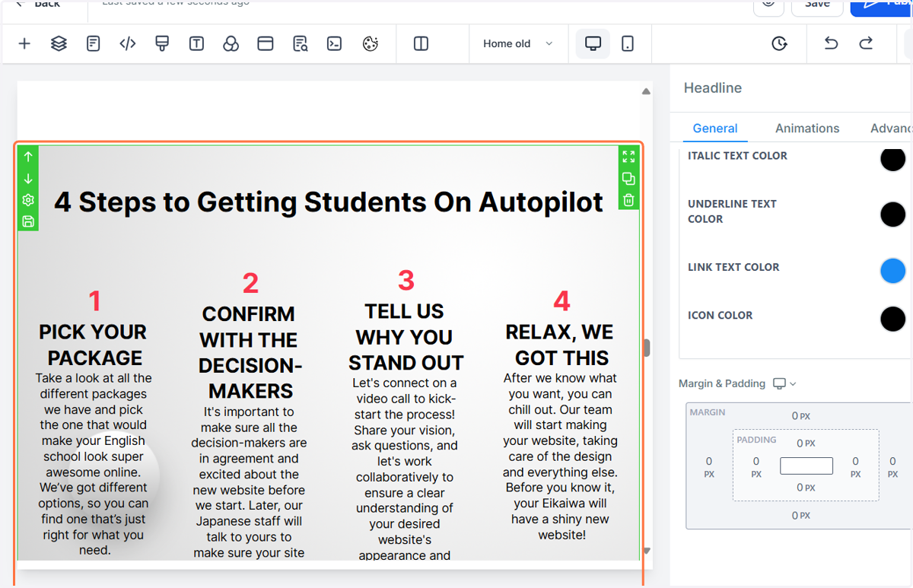Image resolution: width=913 pixels, height=588 pixels.
Task: Click the add element plus icon
Action: (x=24, y=43)
